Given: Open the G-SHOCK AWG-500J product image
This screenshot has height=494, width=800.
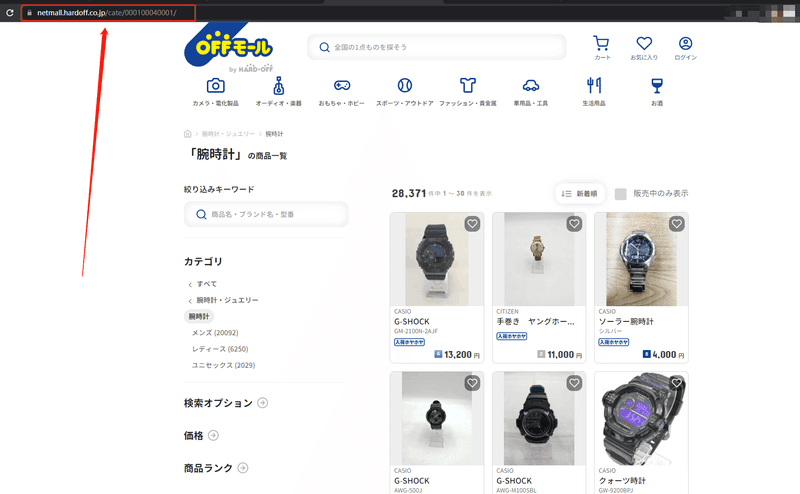Looking at the screenshot, I should (437, 418).
